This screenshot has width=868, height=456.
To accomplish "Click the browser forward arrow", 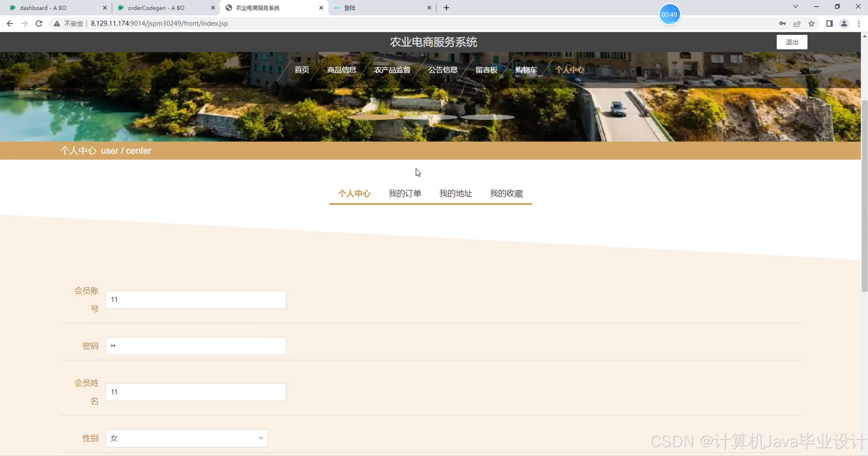I will [24, 23].
